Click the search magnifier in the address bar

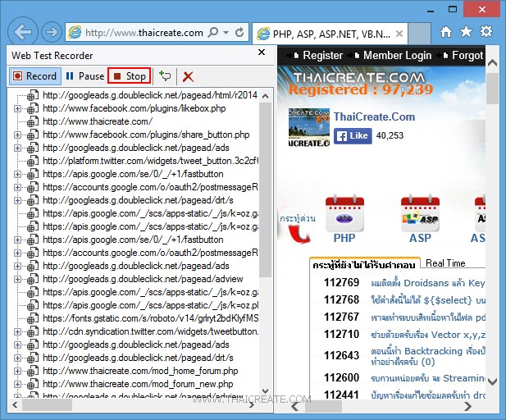coord(213,32)
